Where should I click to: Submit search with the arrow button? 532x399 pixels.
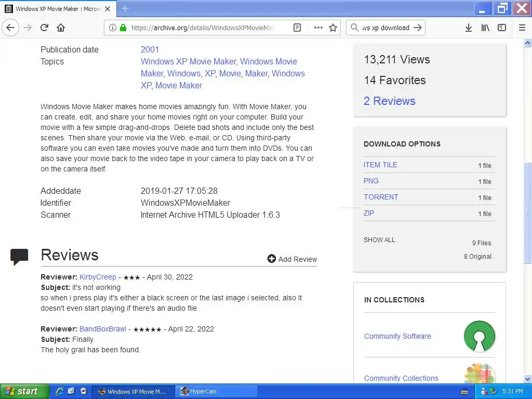point(418,28)
